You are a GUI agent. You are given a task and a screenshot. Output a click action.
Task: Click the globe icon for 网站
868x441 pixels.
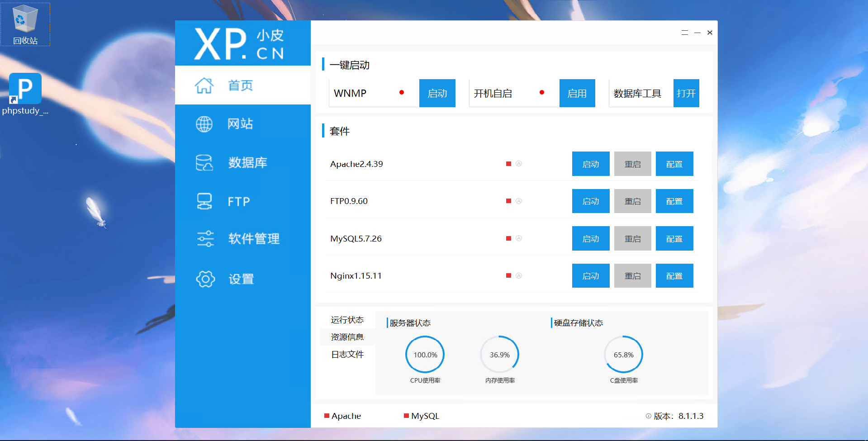coord(204,124)
